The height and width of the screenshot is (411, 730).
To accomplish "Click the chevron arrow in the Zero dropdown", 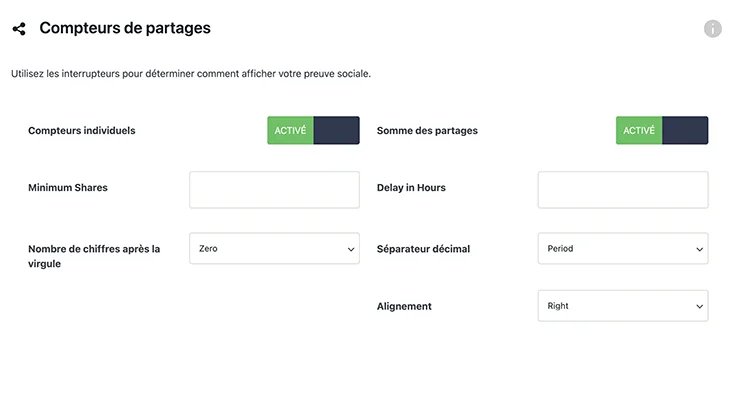I will coord(351,249).
